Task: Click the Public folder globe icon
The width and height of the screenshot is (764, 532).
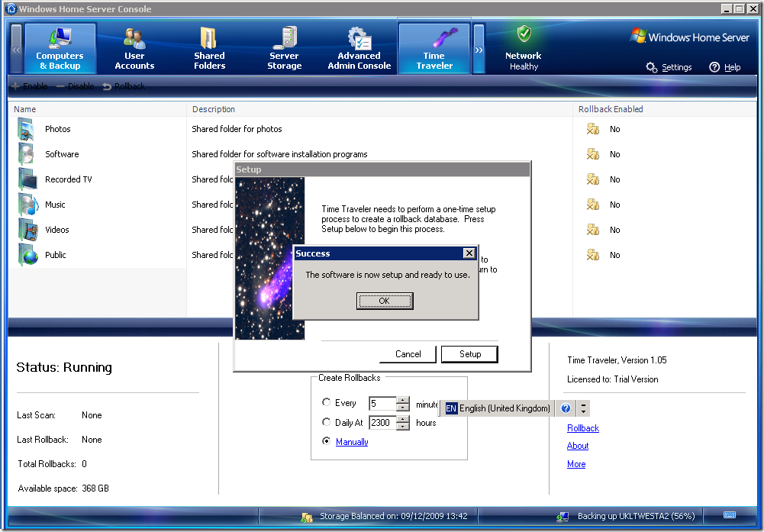Action: (x=27, y=255)
